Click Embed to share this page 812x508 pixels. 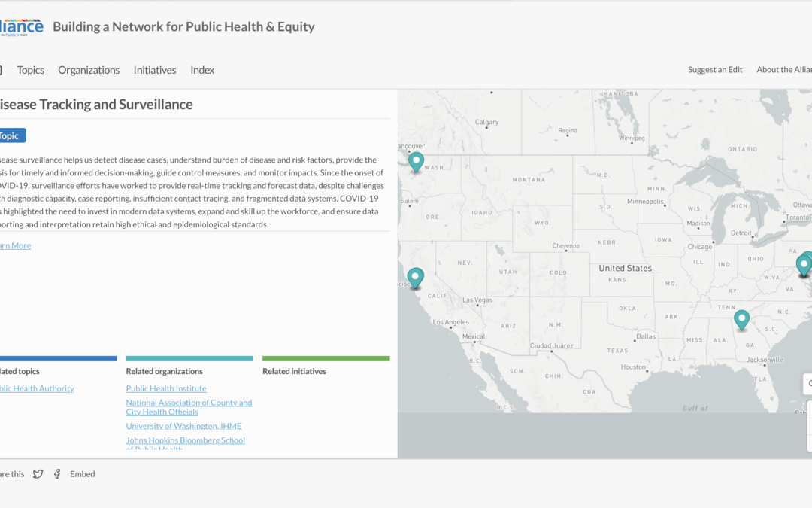point(82,473)
